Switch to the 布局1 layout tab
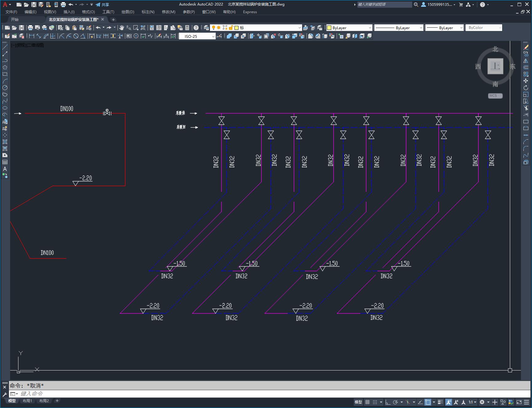The width and height of the screenshot is (532, 408). 27,401
